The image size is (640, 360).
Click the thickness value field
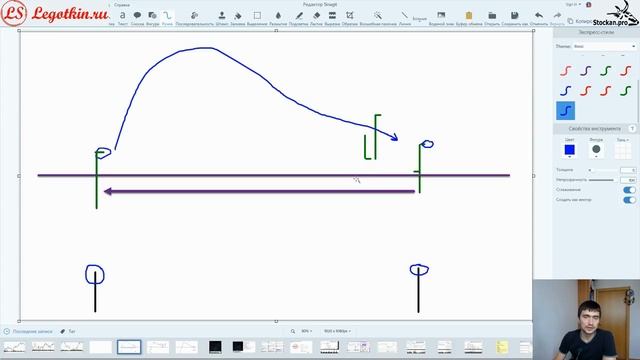628,170
